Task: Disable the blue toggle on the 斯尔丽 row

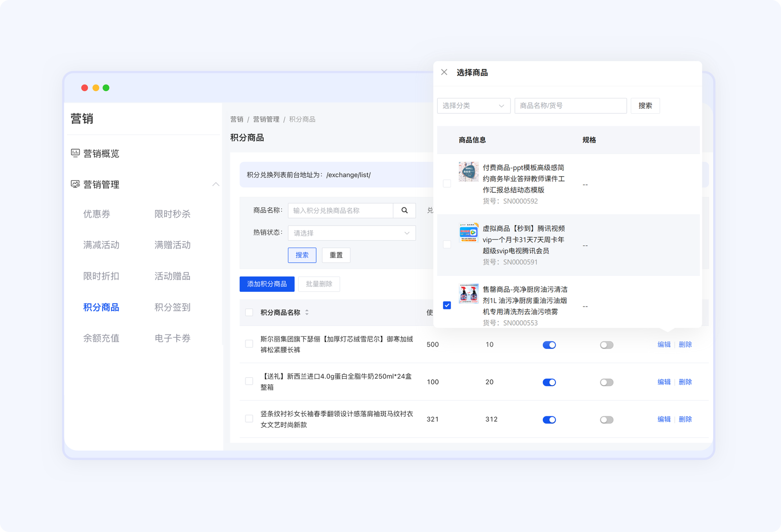Action: click(550, 345)
